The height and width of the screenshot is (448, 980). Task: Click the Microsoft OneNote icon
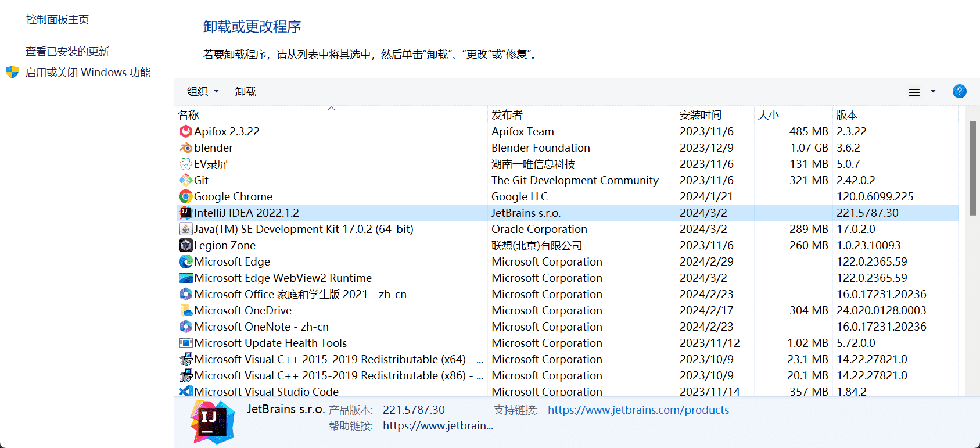point(185,327)
